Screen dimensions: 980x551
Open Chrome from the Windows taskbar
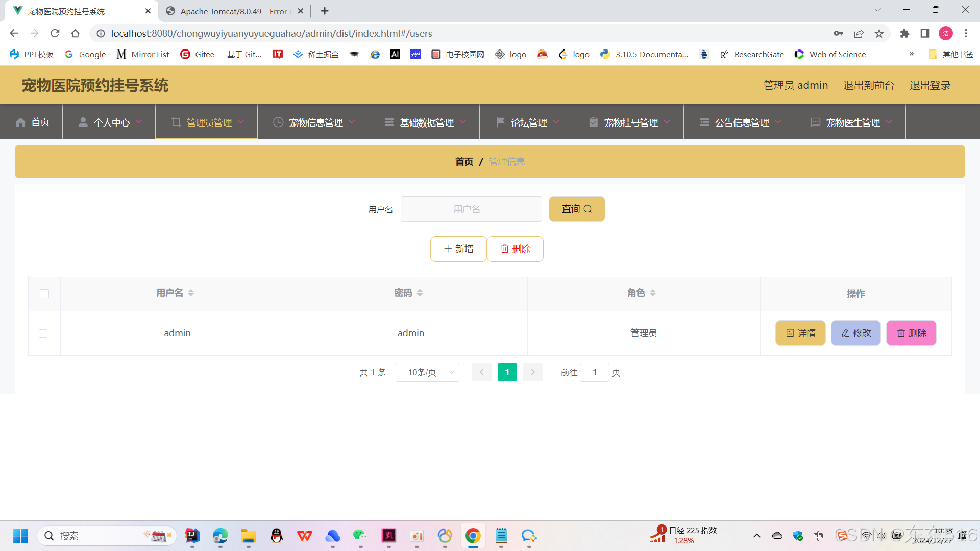(473, 536)
